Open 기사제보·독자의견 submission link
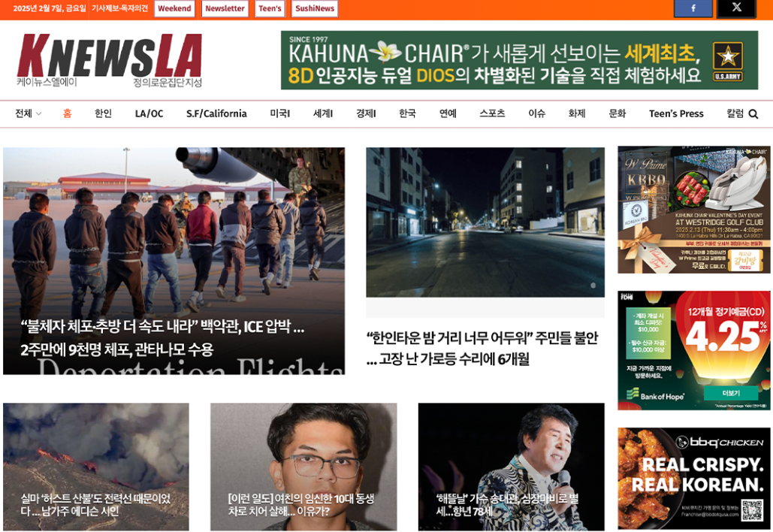 [x=120, y=8]
